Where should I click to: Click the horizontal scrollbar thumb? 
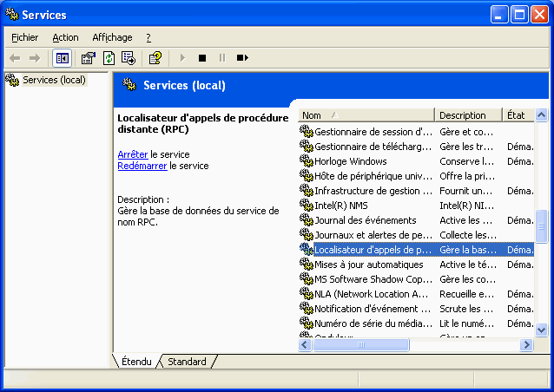360,344
